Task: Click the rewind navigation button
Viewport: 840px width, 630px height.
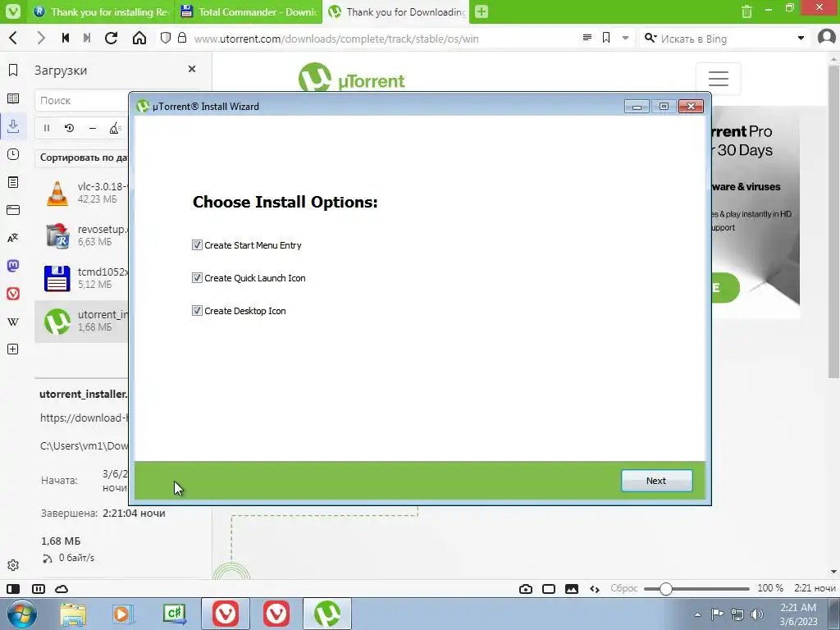Action: point(66,38)
